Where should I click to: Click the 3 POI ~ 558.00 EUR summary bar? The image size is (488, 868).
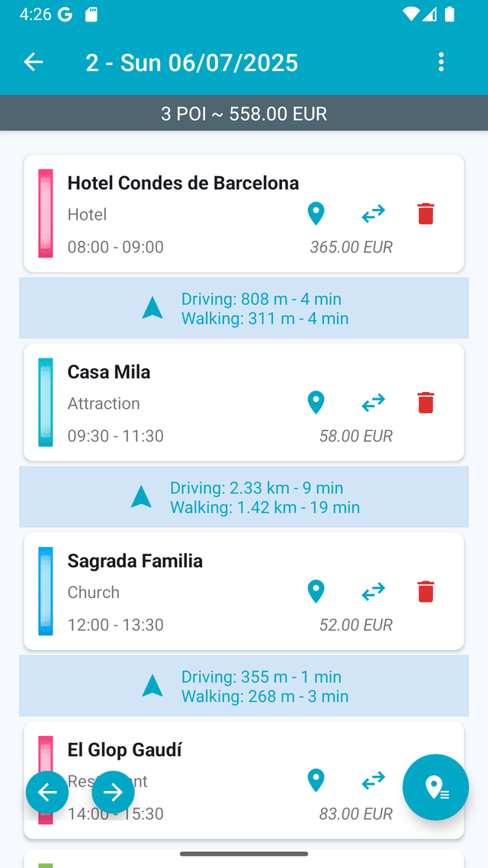coord(244,113)
